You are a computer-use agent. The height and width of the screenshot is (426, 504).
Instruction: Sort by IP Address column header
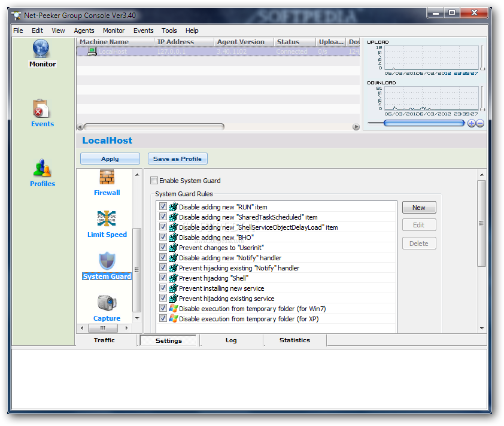coord(184,42)
